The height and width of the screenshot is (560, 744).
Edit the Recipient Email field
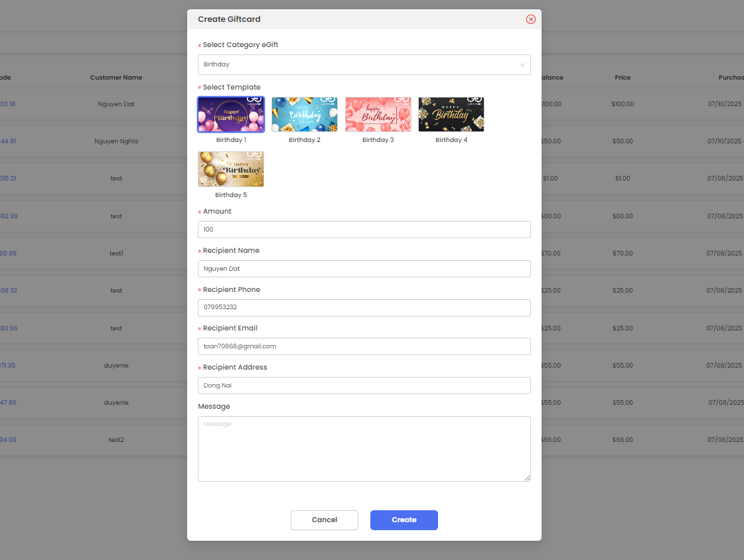tap(364, 346)
